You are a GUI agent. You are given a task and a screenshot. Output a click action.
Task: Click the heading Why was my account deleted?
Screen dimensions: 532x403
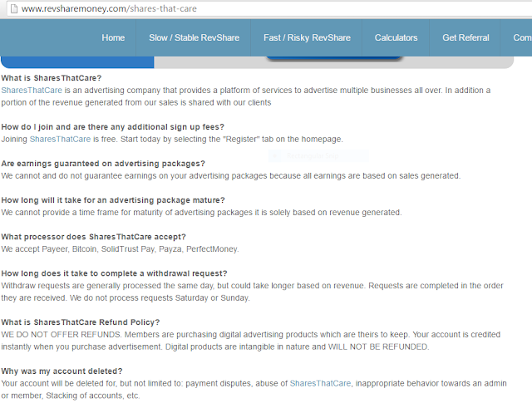(62, 371)
